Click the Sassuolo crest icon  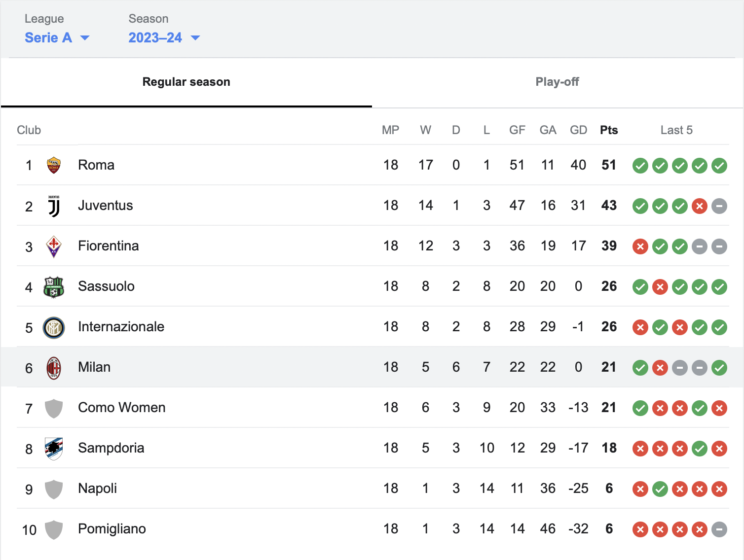[54, 287]
